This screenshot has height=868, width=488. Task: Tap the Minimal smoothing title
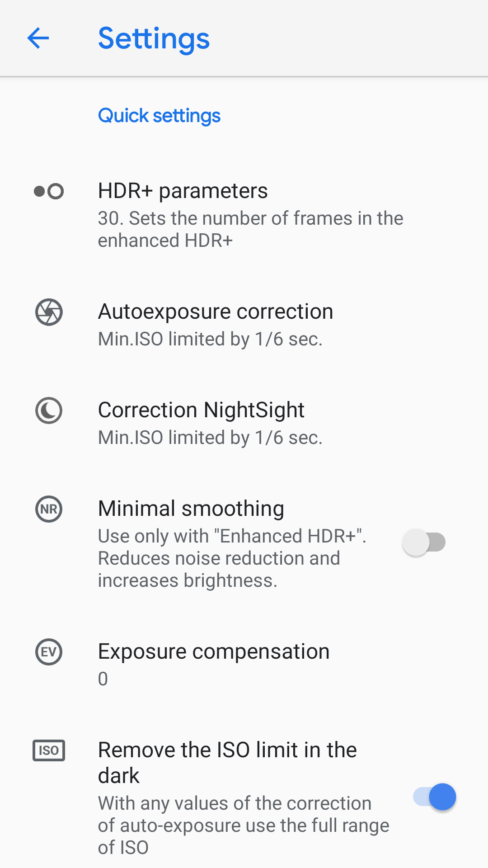[191, 509]
